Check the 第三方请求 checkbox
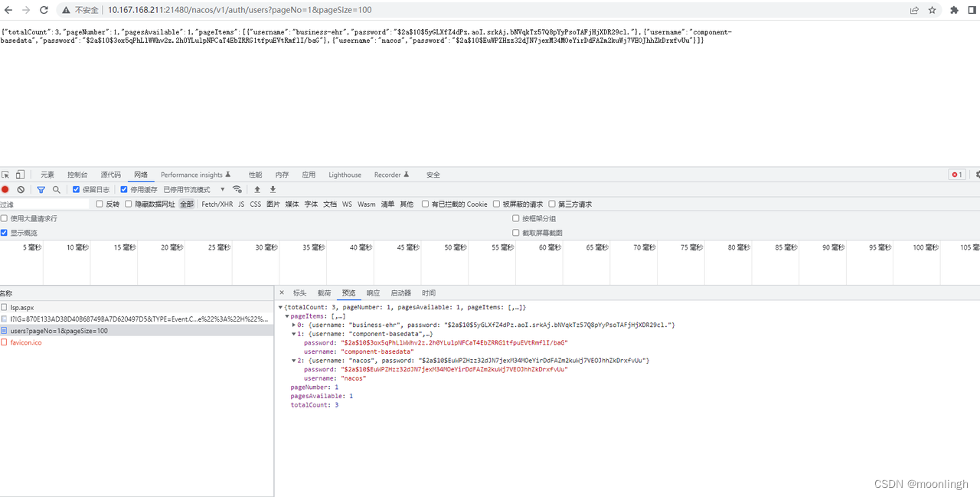 [552, 204]
